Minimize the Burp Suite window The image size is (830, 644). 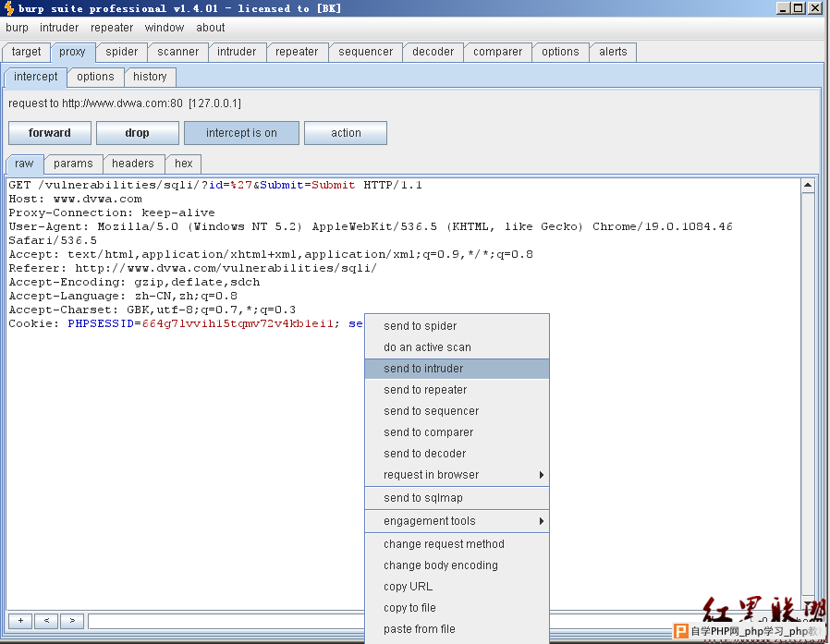point(783,8)
